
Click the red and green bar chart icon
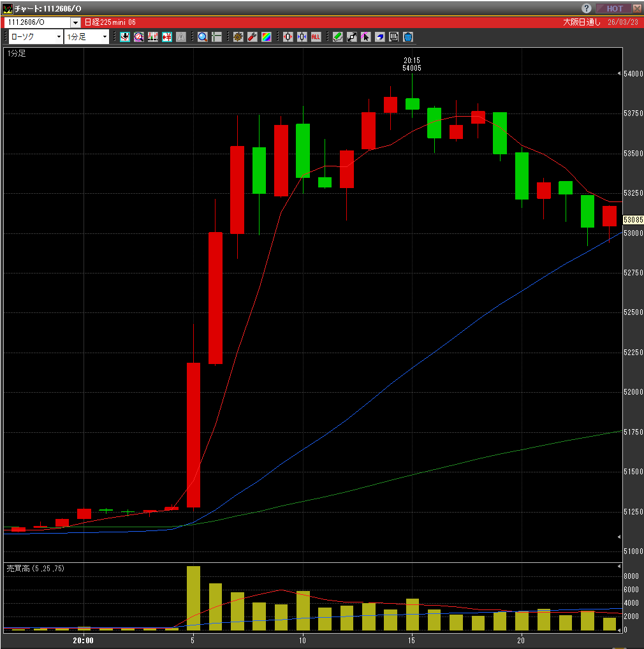tap(153, 37)
